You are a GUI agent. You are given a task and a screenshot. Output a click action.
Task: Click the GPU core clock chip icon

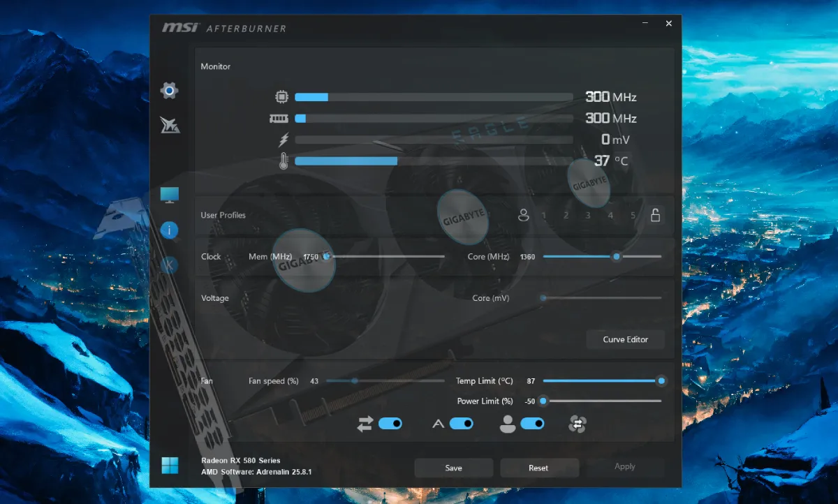pyautogui.click(x=281, y=96)
